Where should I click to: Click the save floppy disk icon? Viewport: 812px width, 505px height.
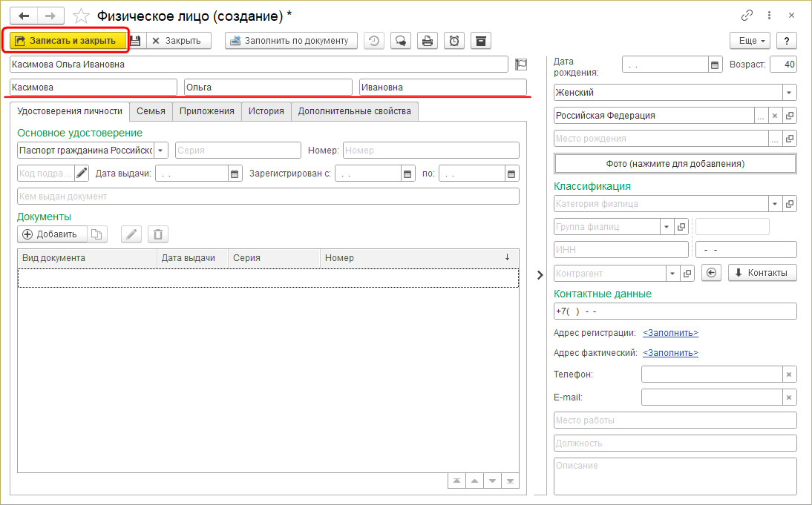(x=136, y=41)
